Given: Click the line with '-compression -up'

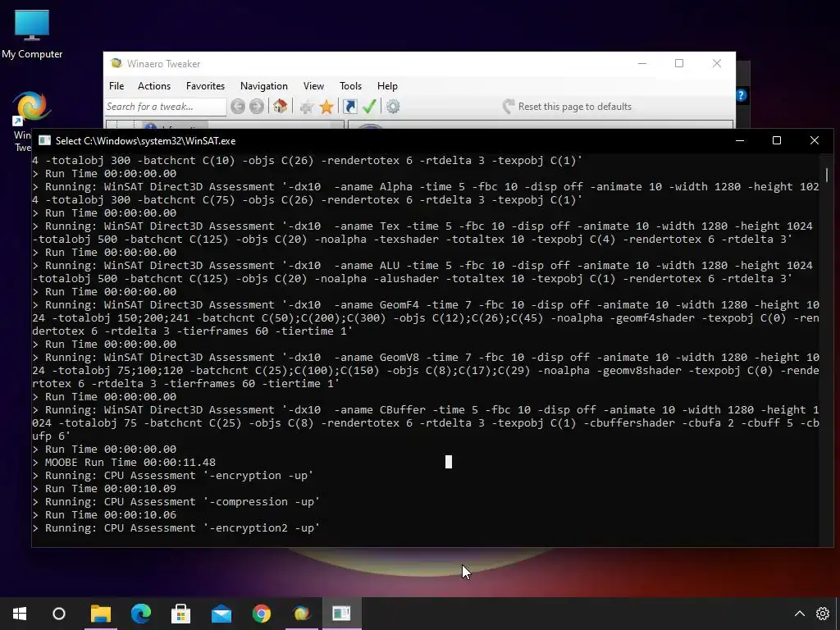Looking at the screenshot, I should coord(176,501).
